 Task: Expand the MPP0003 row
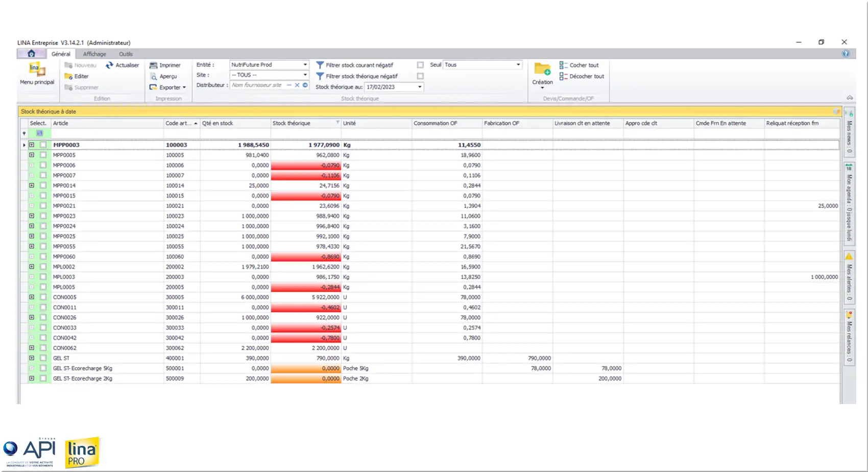tap(32, 145)
